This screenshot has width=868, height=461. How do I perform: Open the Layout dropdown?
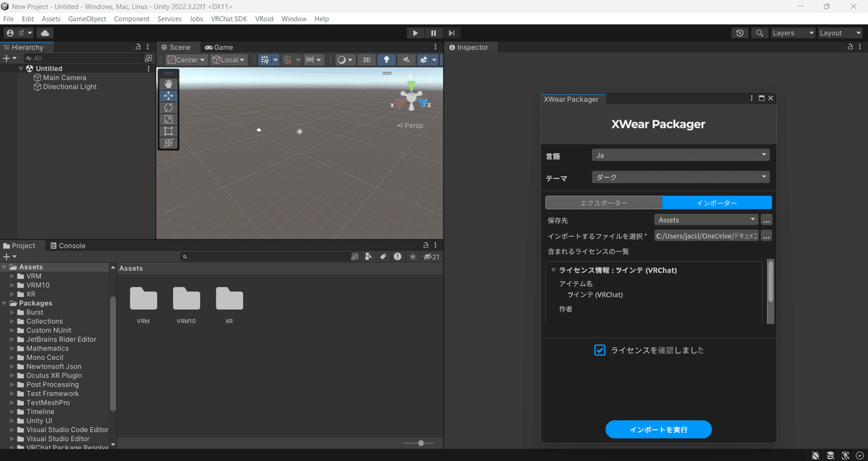click(x=840, y=33)
